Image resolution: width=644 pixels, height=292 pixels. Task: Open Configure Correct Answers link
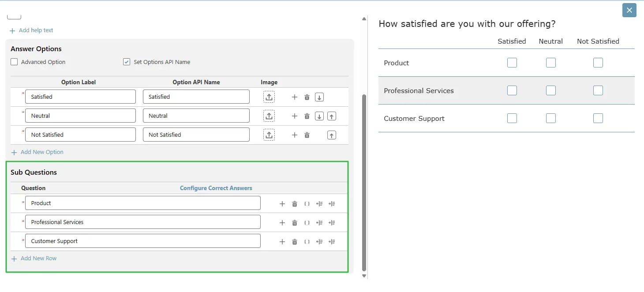click(216, 188)
